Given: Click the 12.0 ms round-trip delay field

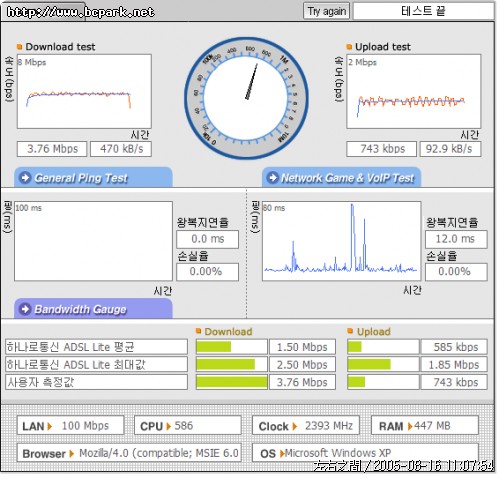Looking at the screenshot, I should tap(456, 239).
